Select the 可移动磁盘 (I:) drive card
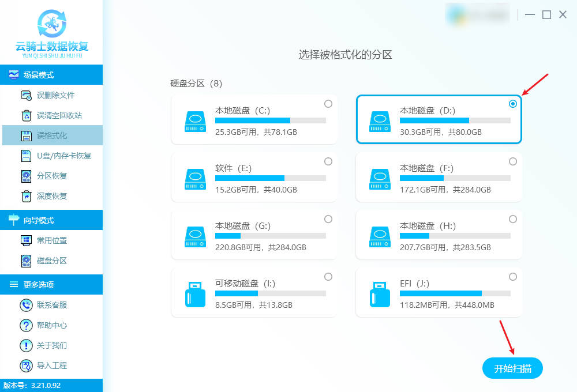 [254, 293]
